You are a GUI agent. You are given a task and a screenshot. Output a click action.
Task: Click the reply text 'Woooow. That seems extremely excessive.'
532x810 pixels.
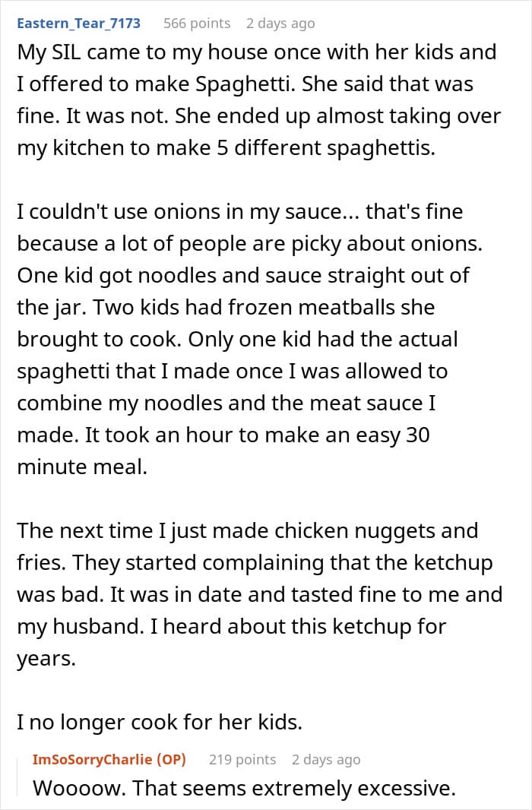click(244, 788)
